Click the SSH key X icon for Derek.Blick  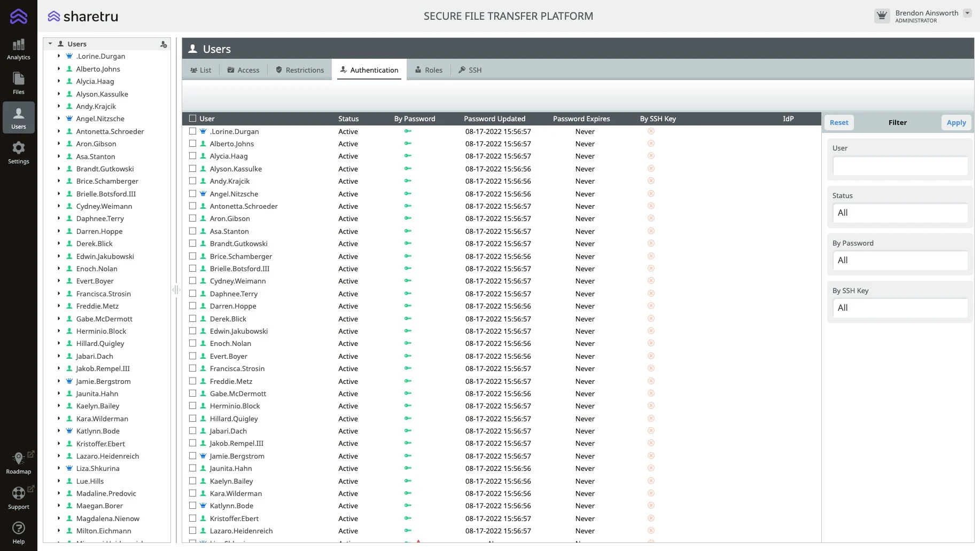click(651, 319)
